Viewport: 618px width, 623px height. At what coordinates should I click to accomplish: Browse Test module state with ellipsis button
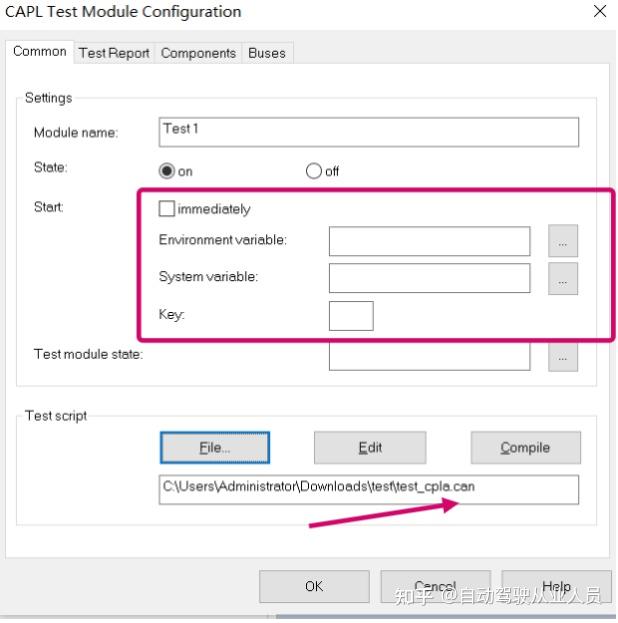(563, 356)
